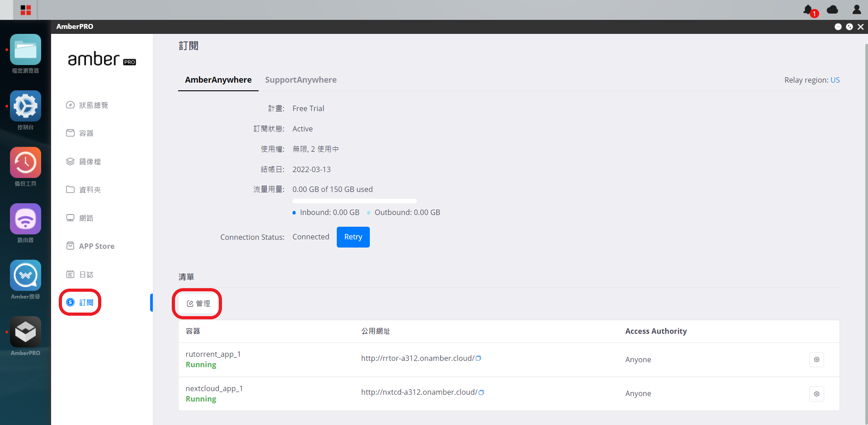Copy the nxtcd-a312 URL via copy icon
868x425 pixels.
coord(481,392)
